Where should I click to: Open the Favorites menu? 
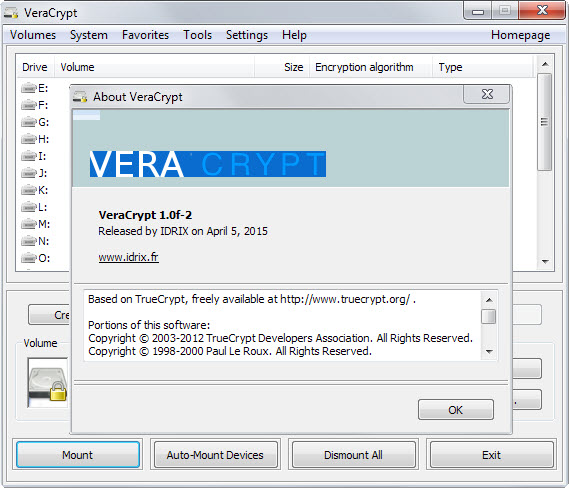click(x=145, y=35)
